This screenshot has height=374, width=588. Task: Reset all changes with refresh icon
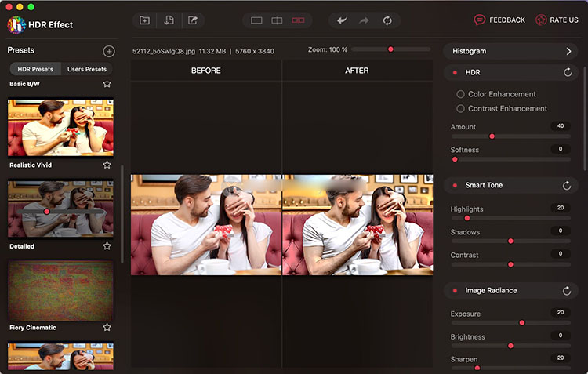(x=387, y=20)
